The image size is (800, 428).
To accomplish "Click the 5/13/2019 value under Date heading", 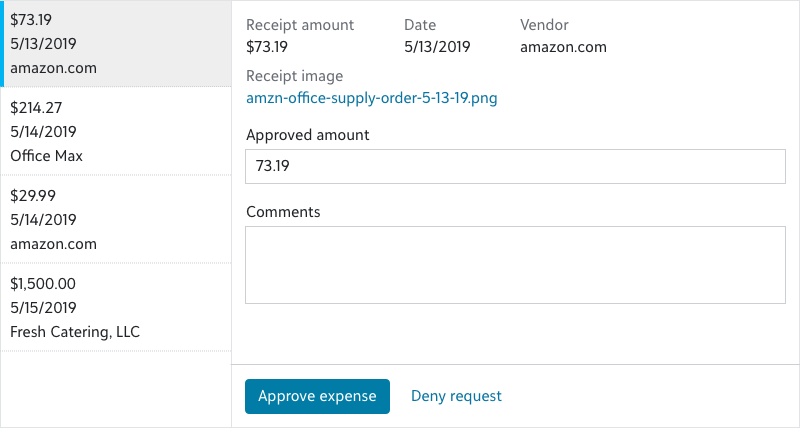I will tap(437, 46).
